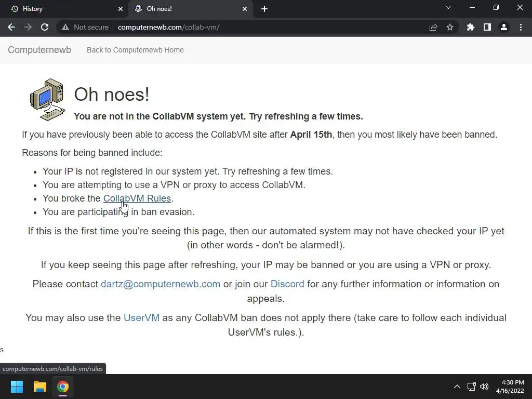The image size is (532, 399).
Task: Open File Explorer from the taskbar
Action: point(39,387)
